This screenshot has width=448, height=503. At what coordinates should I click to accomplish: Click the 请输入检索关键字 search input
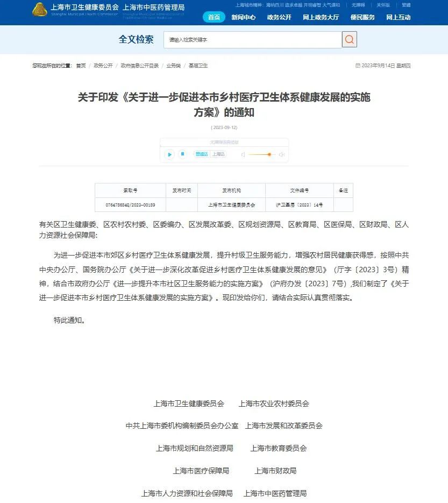pyautogui.click(x=253, y=40)
